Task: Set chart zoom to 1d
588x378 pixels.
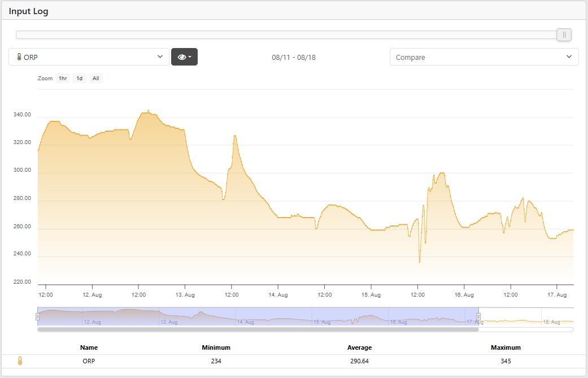Action: (80, 79)
